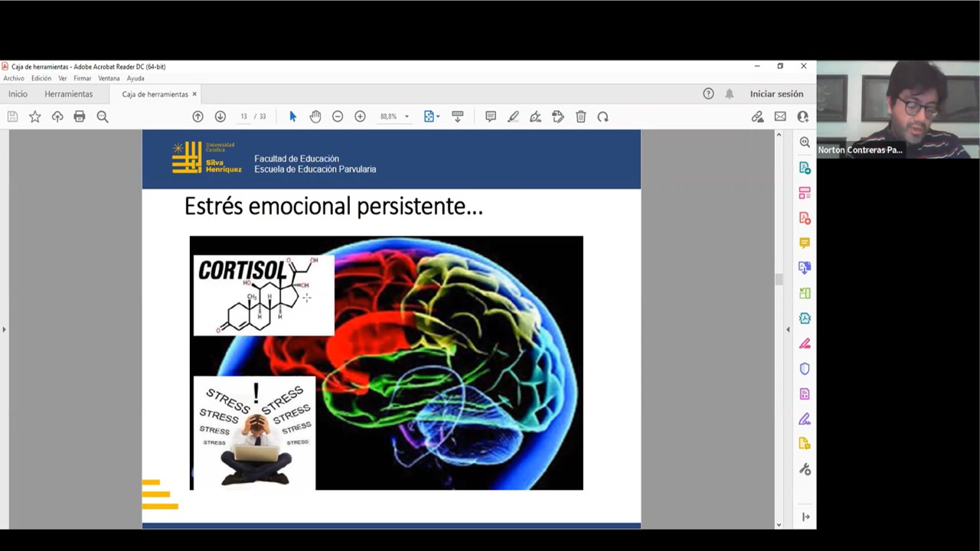Viewport: 980px width, 551px height.
Task: Click the Norton Contreras video thumbnail
Action: (898, 109)
